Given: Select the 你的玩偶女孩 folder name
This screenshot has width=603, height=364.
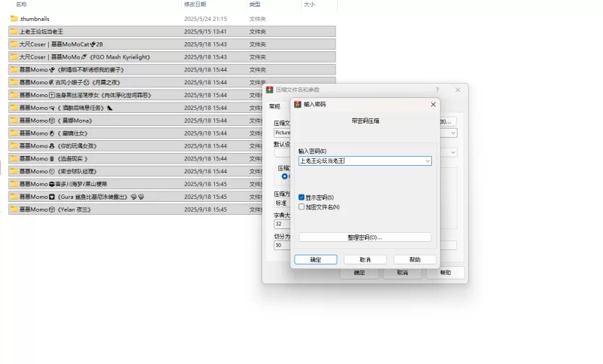Looking at the screenshot, I should coord(58,145).
